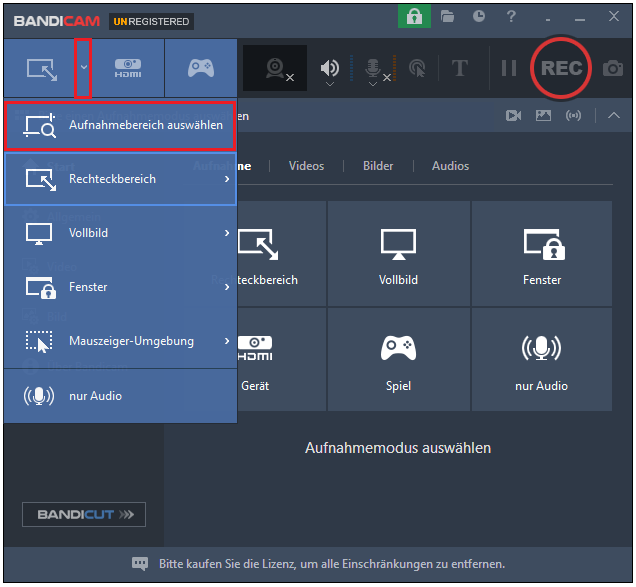Image resolution: width=636 pixels, height=587 pixels.
Task: Click the Rechteckbereich tile in main panel
Action: coord(281,254)
